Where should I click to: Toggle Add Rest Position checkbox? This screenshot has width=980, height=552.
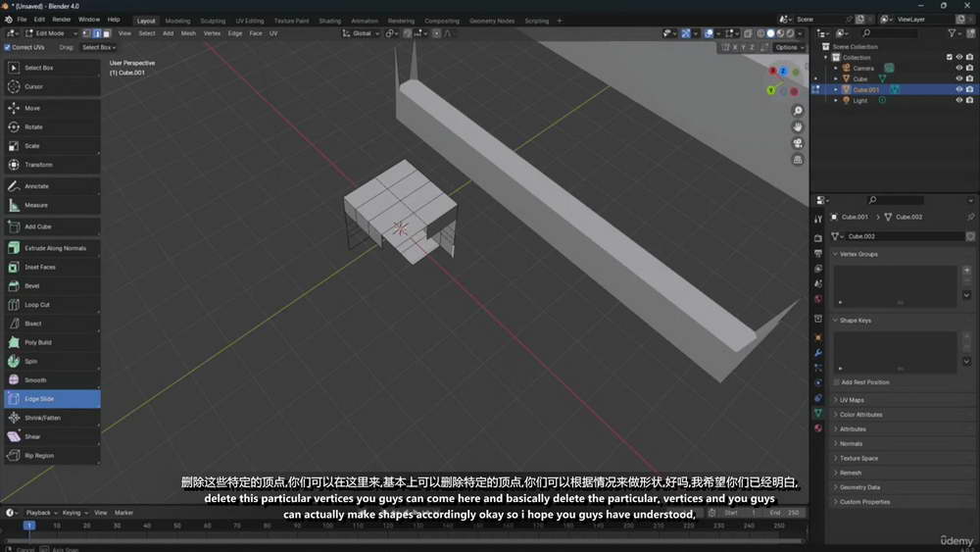[x=837, y=382]
